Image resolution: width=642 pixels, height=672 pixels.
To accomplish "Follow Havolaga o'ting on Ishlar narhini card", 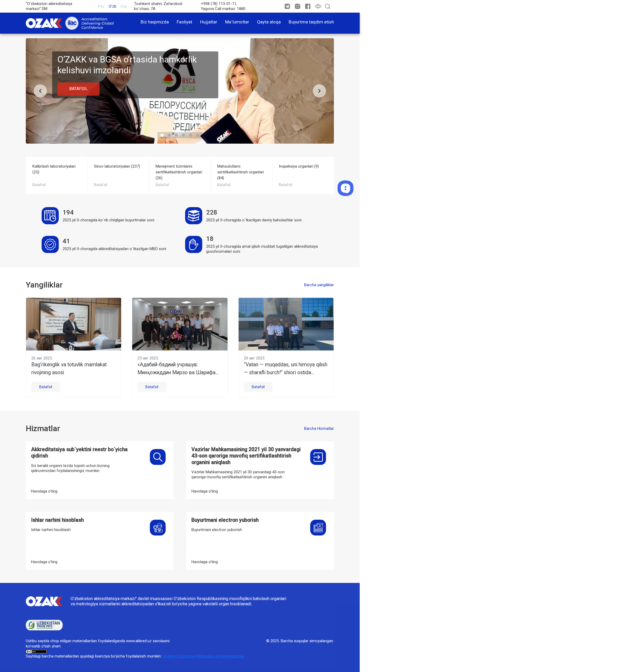I will (x=44, y=562).
